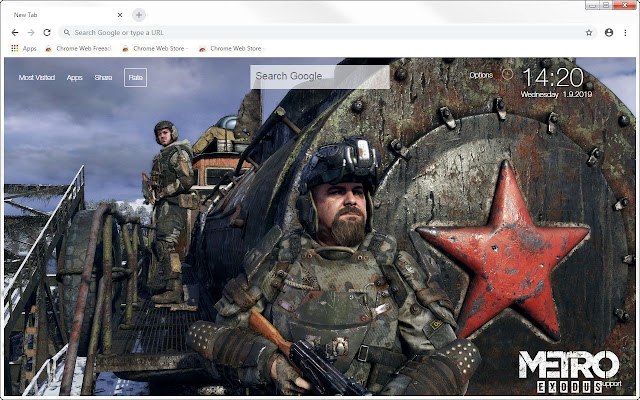Open the Most Visited menu
Screen dimensions: 640x400
(x=37, y=78)
